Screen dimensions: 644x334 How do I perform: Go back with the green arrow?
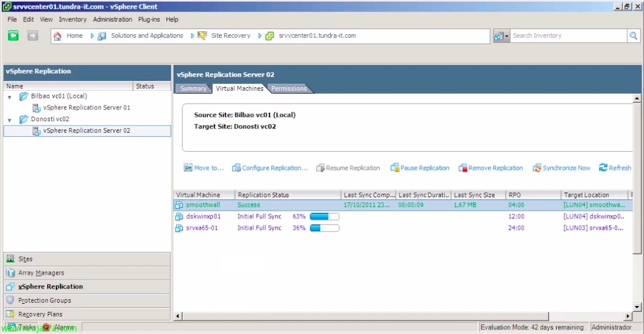click(x=13, y=35)
